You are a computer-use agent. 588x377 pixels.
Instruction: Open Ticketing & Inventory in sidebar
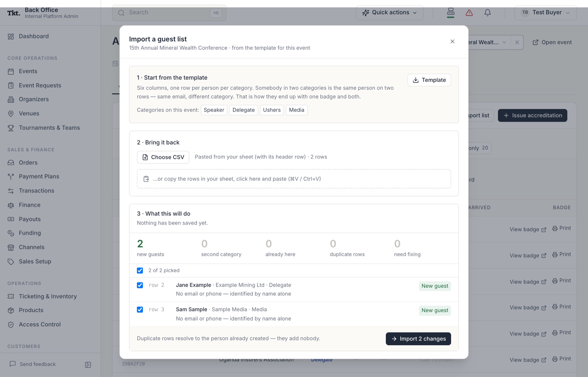[48, 296]
